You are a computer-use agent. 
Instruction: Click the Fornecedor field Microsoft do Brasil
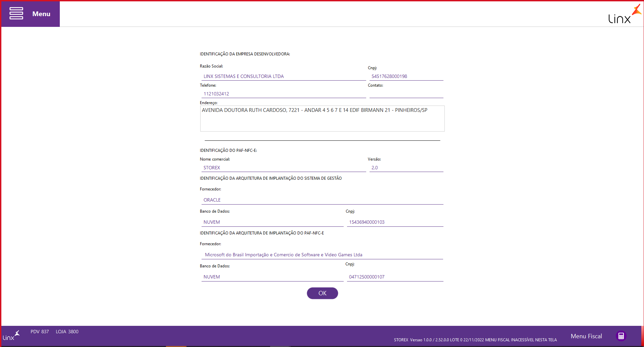(x=322, y=255)
